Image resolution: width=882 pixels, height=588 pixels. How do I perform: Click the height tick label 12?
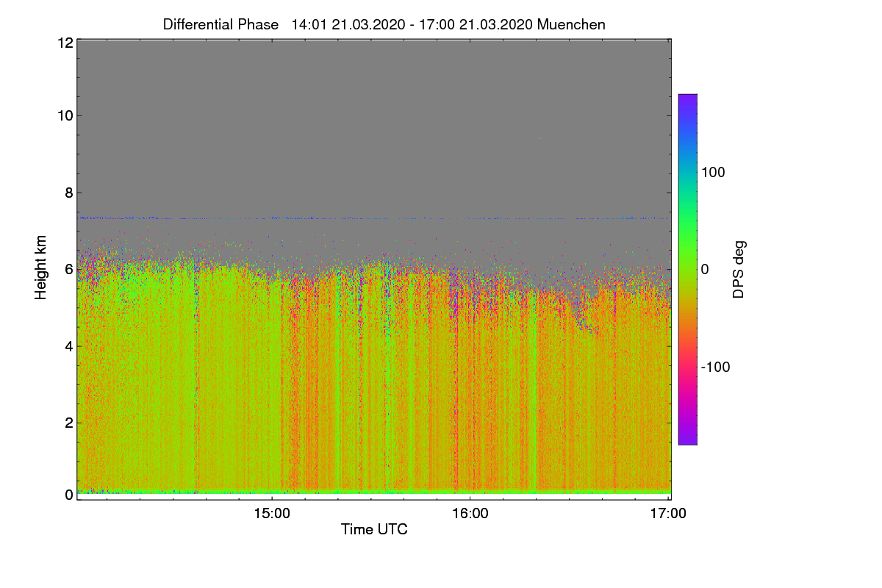(64, 43)
